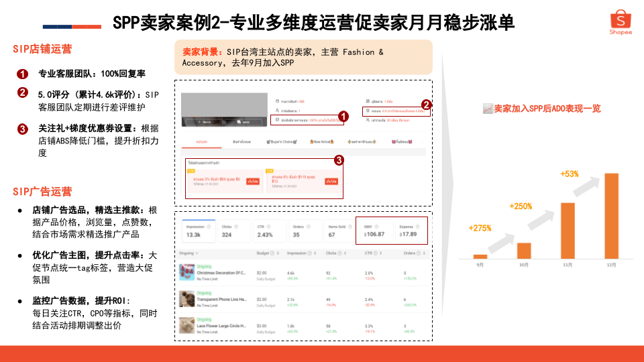644x362 pixels.
Task: Click the help icon beside GMV
Action: click(x=376, y=227)
